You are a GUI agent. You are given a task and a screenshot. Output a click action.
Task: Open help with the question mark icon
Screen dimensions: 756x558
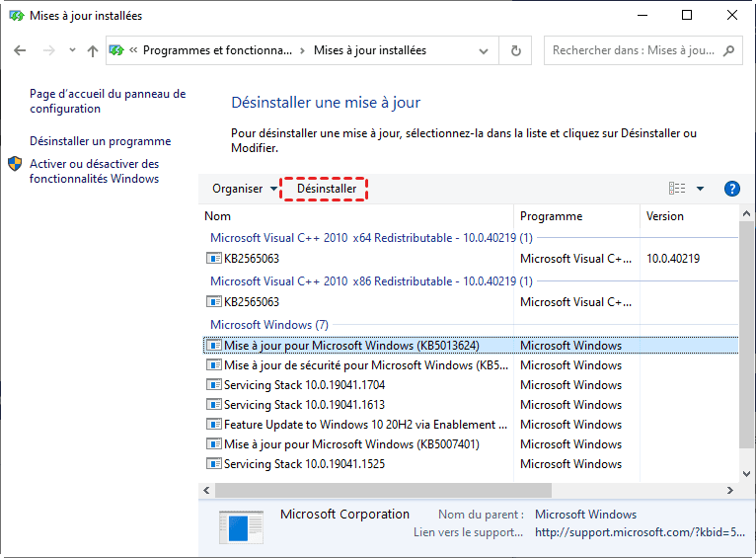click(732, 189)
